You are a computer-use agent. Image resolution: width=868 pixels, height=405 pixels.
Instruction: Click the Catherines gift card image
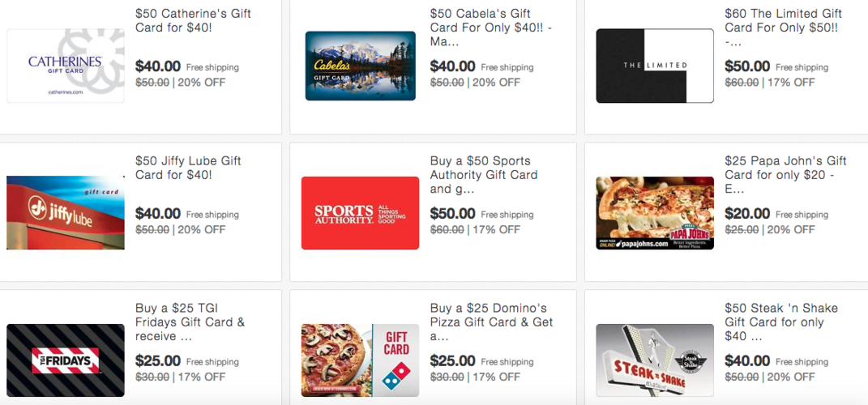click(x=66, y=66)
